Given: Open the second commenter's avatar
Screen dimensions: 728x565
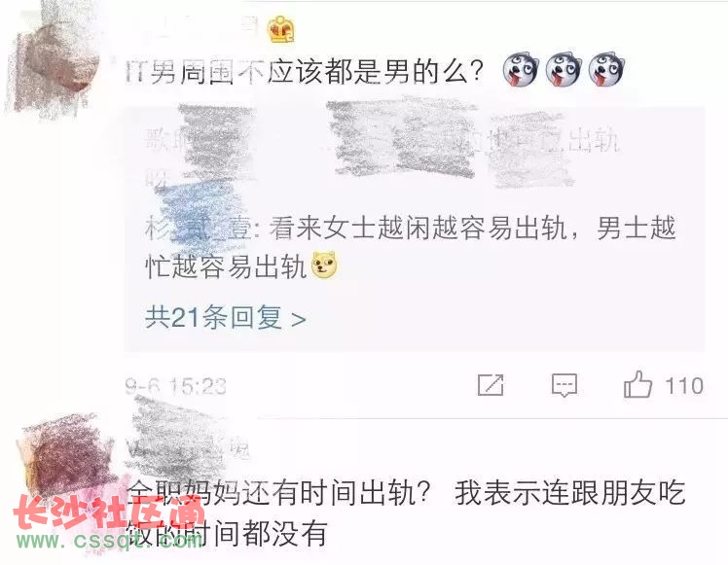Looking at the screenshot, I should click(65, 459).
